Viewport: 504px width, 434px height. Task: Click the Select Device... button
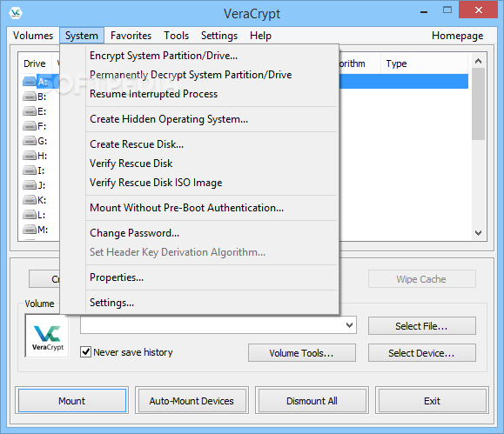(421, 353)
